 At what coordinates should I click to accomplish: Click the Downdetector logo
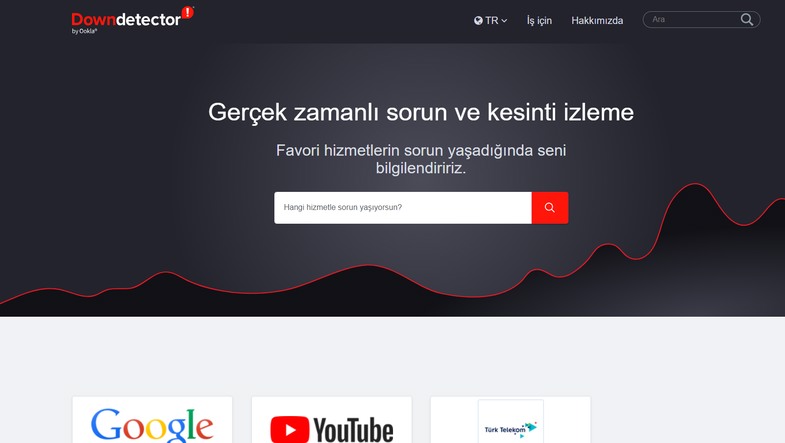coord(133,20)
